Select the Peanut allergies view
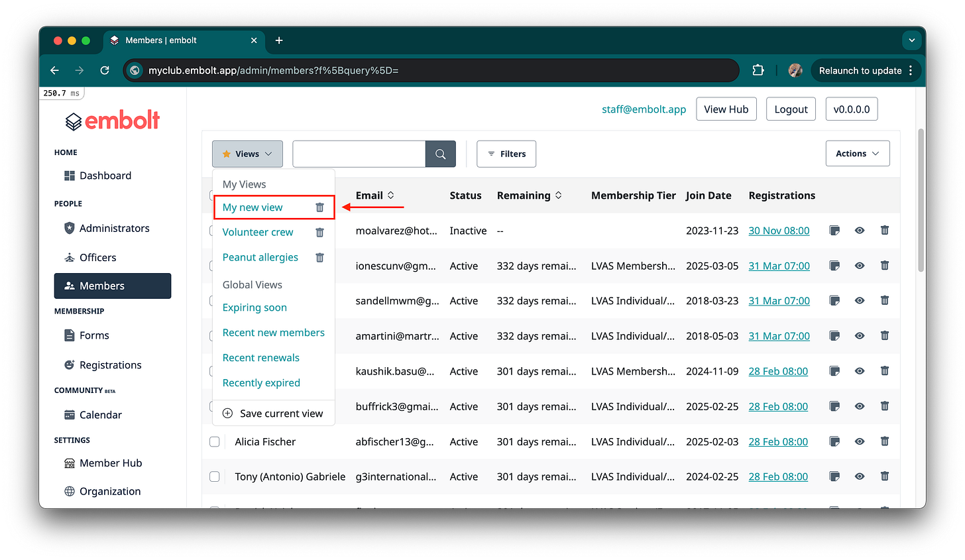 tap(260, 258)
